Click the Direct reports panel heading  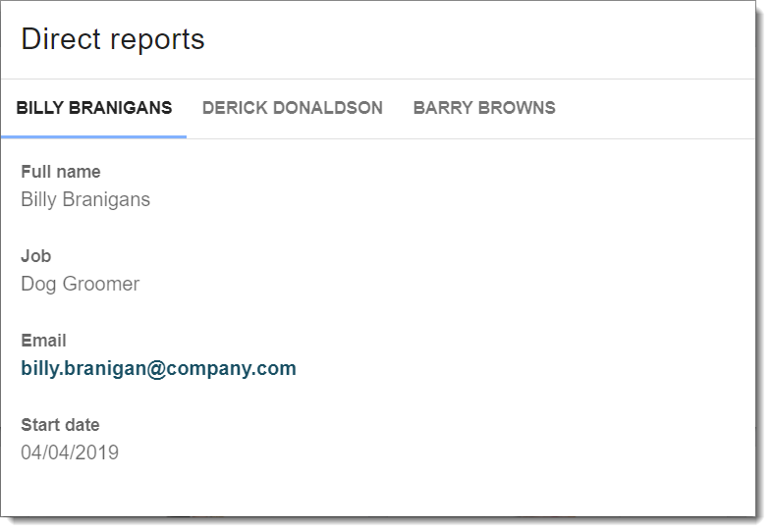113,39
